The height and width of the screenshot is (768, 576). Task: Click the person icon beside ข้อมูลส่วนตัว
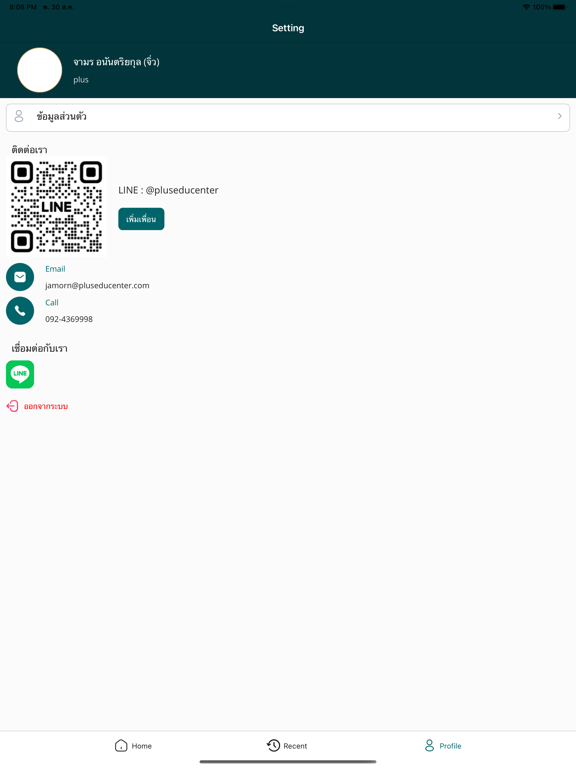19,116
